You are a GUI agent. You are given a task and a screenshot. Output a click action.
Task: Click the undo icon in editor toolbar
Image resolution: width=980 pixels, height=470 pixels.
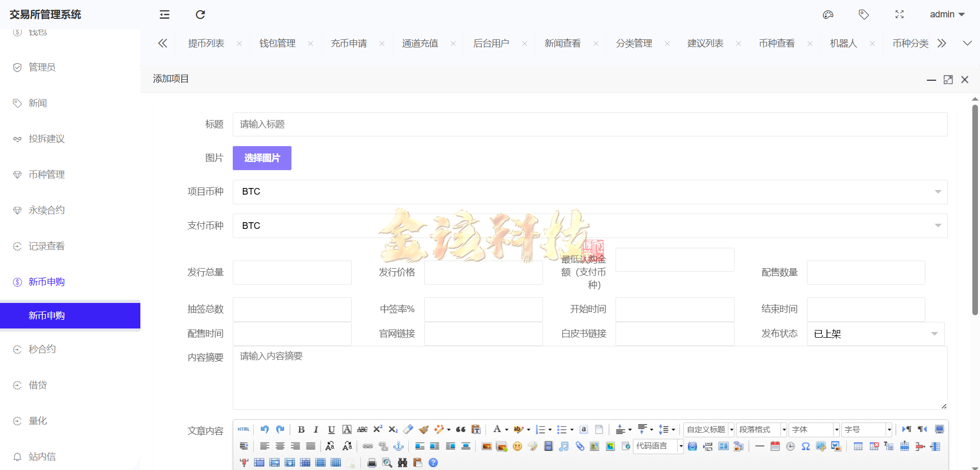264,429
